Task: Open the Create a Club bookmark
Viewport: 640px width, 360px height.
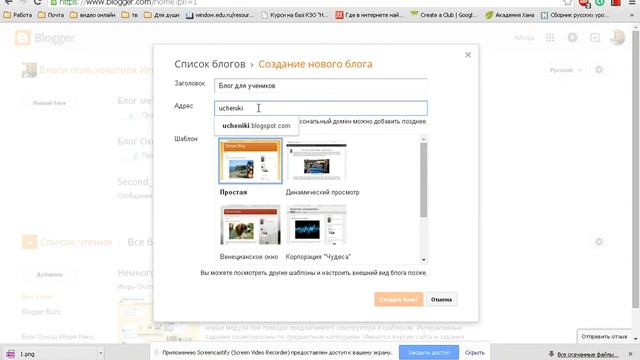Action: [x=444, y=15]
